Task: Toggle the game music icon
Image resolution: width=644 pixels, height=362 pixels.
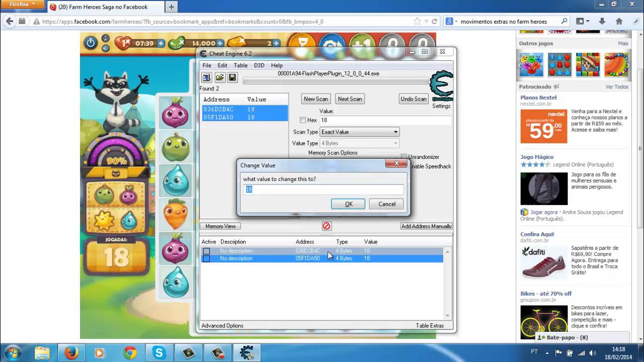Action: pyautogui.click(x=106, y=38)
